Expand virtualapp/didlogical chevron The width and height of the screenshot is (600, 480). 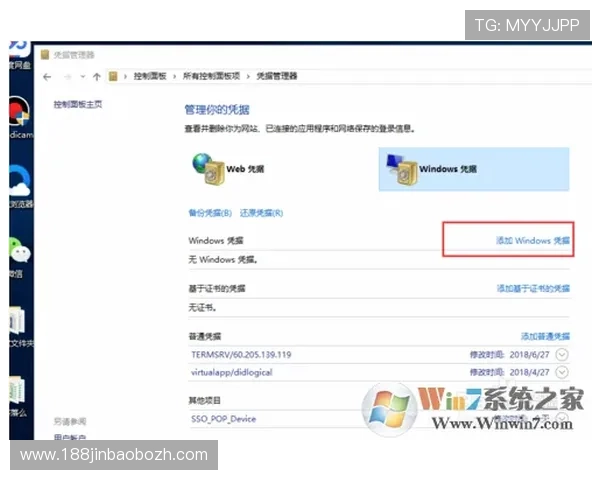(562, 372)
